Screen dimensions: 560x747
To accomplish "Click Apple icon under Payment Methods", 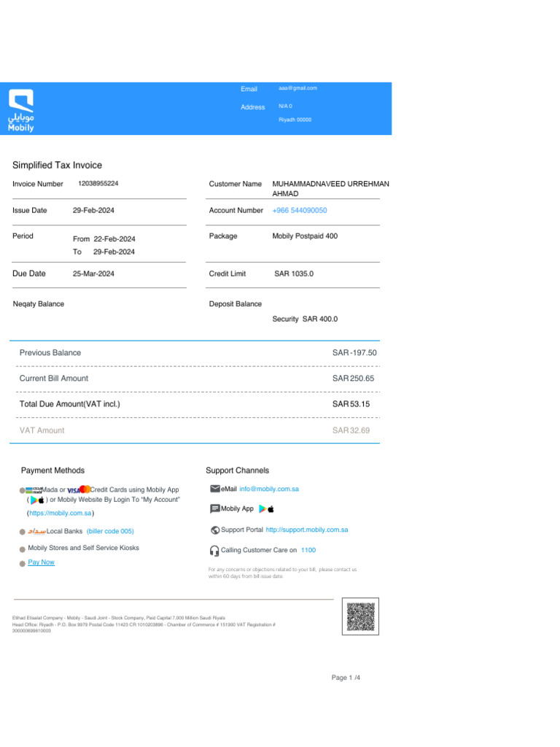I will (42, 500).
